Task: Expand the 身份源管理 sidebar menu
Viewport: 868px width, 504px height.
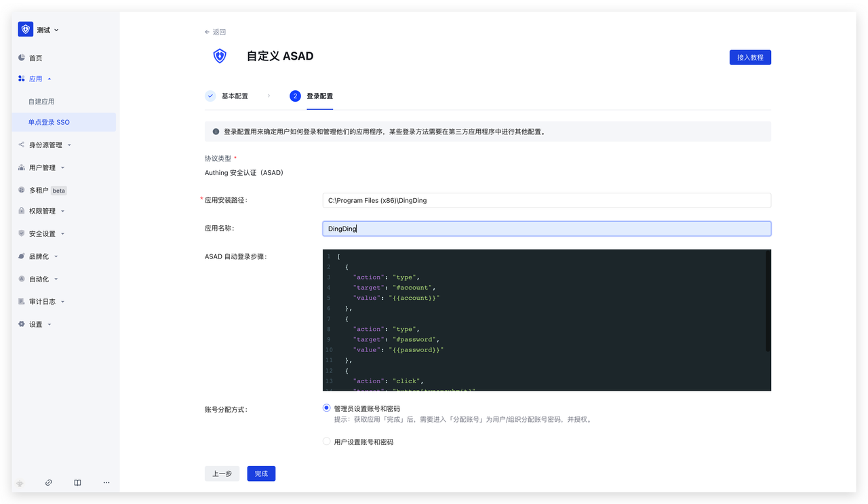Action: 45,145
